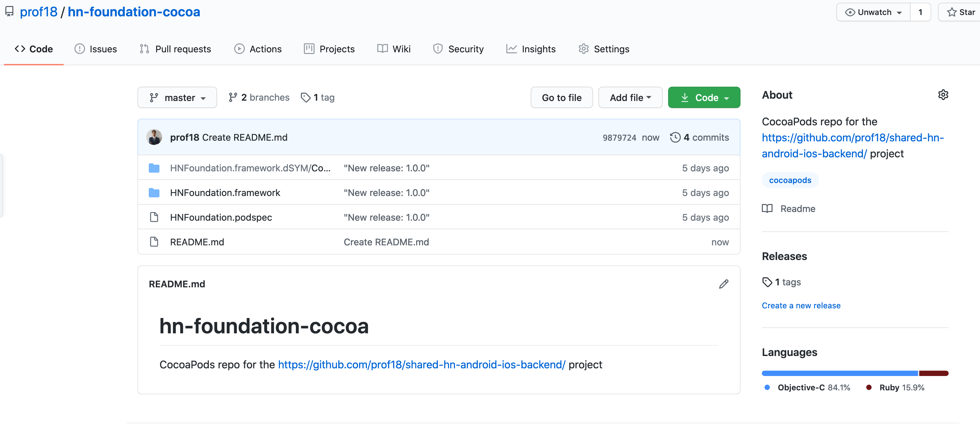Click the About section gear icon

[x=943, y=95]
